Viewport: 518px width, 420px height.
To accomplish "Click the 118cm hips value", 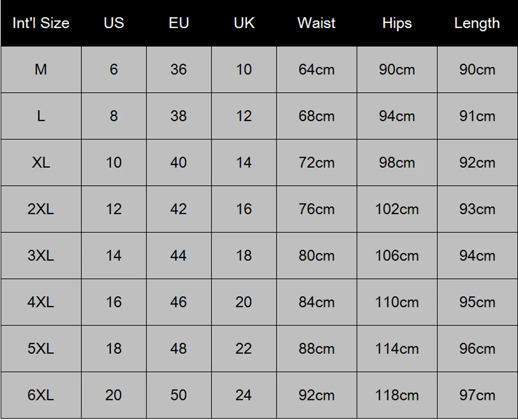I will coord(397,395).
